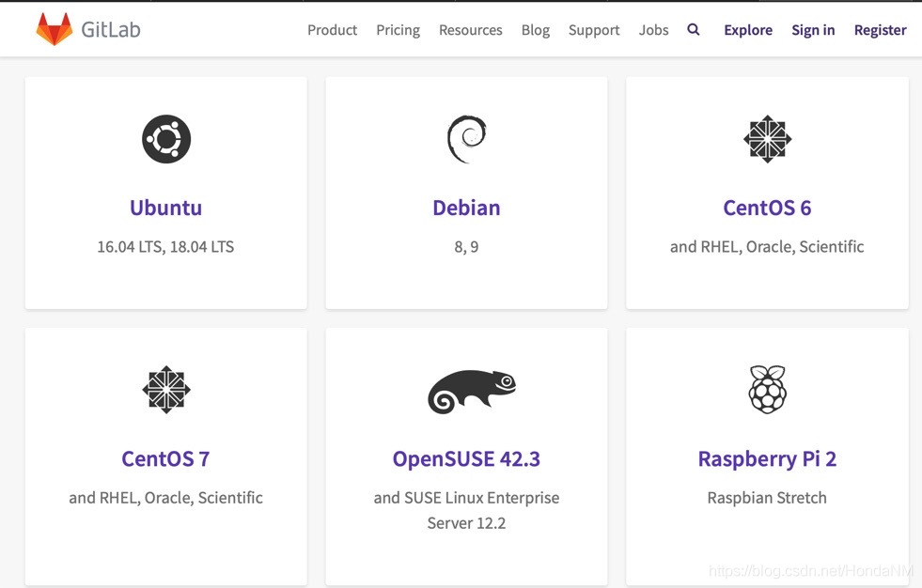The width and height of the screenshot is (922, 588).
Task: Click 'and RHEL, Oracle, Scientific' under CentOS 7
Action: coord(165,498)
